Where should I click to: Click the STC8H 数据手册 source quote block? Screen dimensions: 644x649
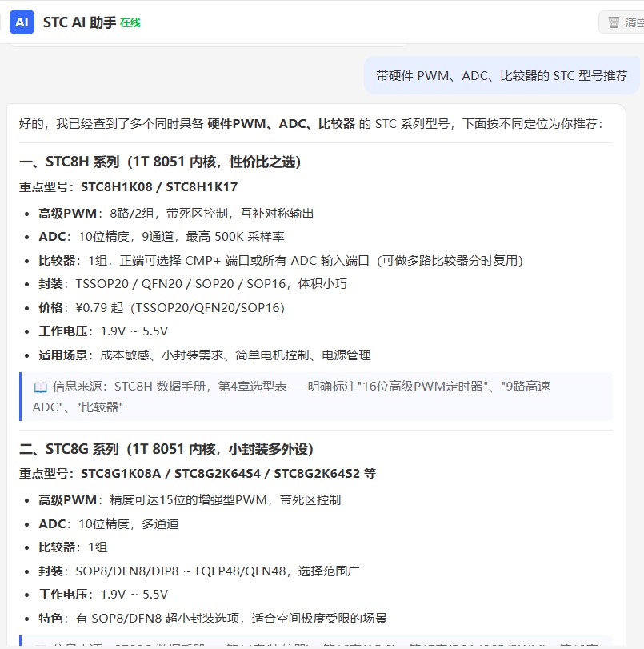click(x=316, y=396)
